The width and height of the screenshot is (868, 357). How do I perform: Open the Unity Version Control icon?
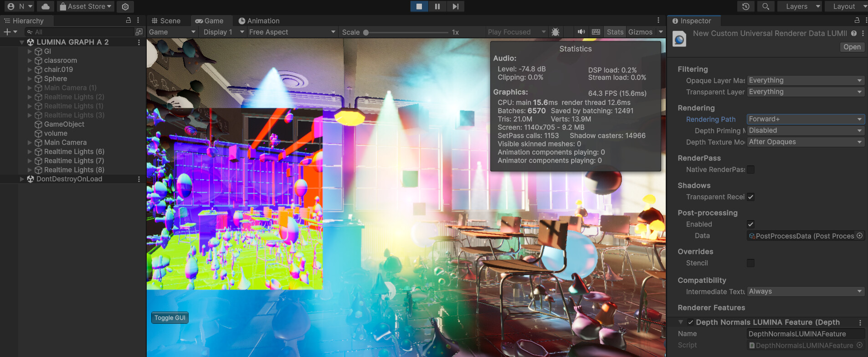coord(125,6)
